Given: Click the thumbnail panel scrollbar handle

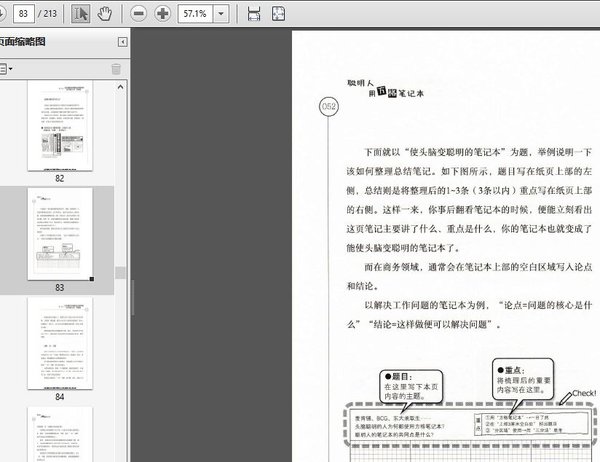Looking at the screenshot, I should click(121, 273).
